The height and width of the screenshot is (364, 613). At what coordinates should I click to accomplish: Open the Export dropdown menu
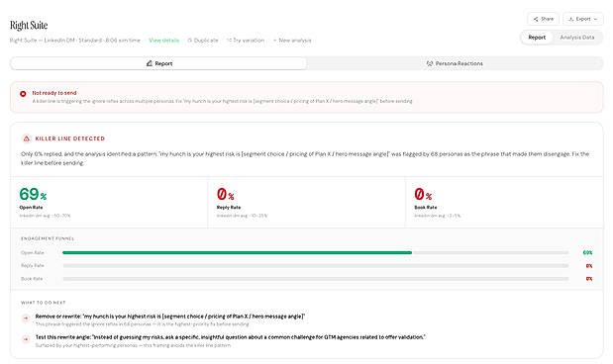(x=583, y=19)
